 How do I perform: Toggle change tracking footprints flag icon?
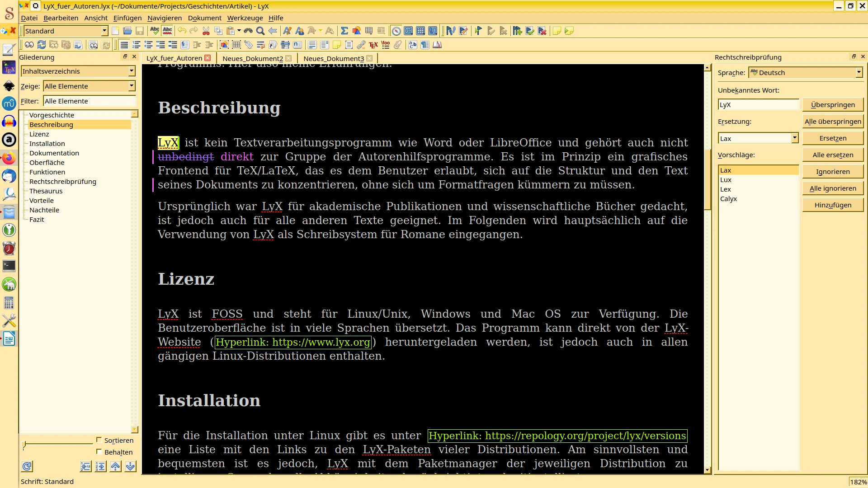click(451, 31)
